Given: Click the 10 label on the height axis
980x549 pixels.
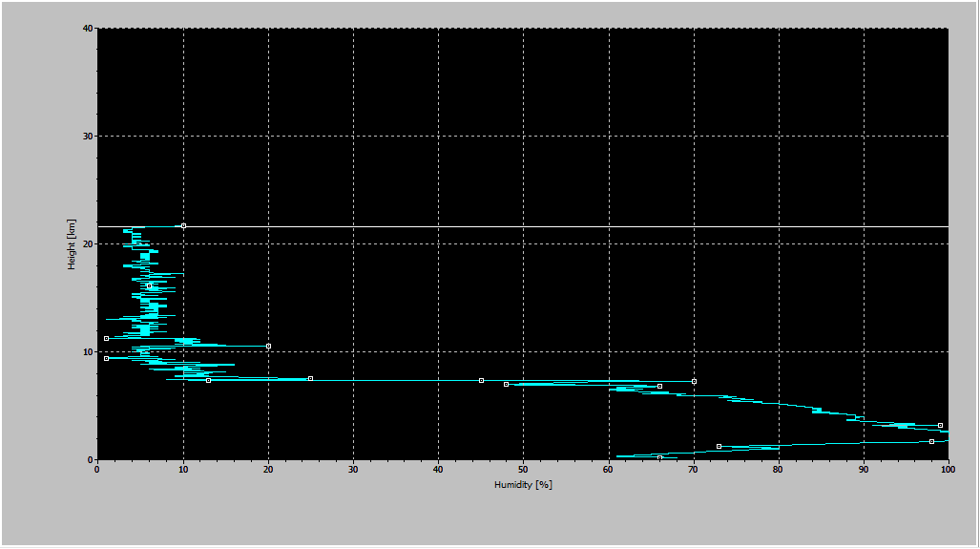Looking at the screenshot, I should coord(88,351).
